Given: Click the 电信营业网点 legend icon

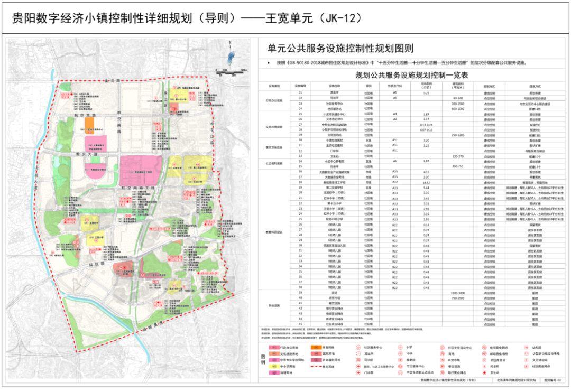Looking at the screenshot, I should point(484,348).
